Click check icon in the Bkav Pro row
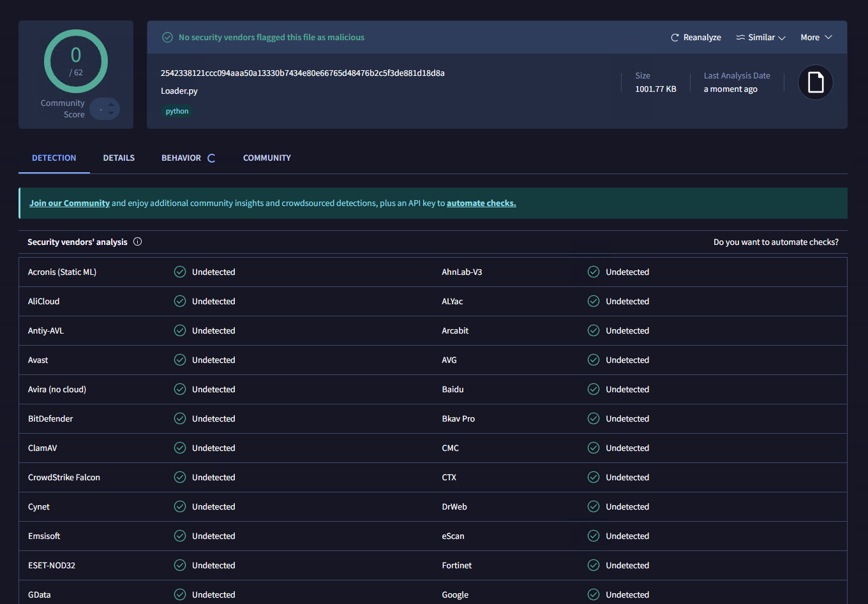 point(594,418)
